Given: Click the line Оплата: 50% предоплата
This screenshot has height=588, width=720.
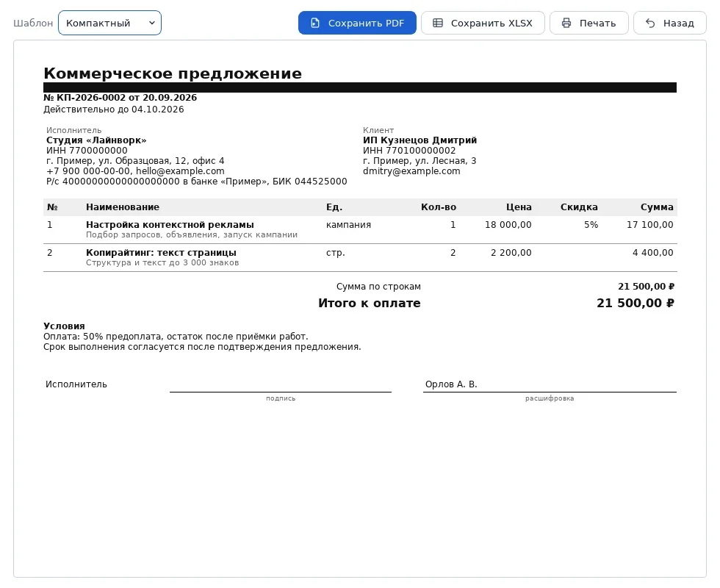Looking at the screenshot, I should [x=176, y=337].
